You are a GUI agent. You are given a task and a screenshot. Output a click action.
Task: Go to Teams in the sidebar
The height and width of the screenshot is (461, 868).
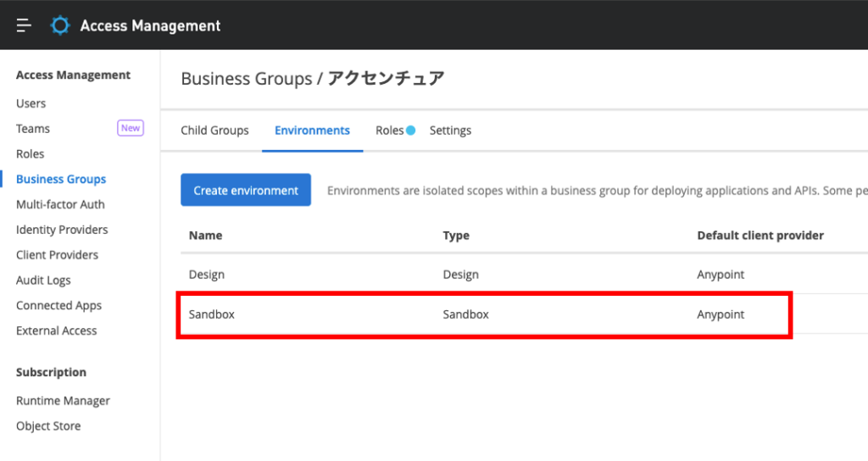point(33,129)
